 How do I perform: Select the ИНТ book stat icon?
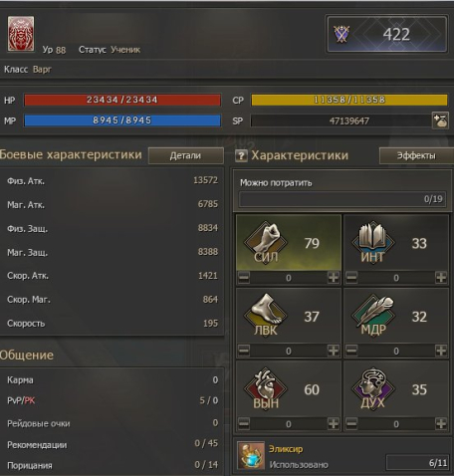tap(373, 243)
